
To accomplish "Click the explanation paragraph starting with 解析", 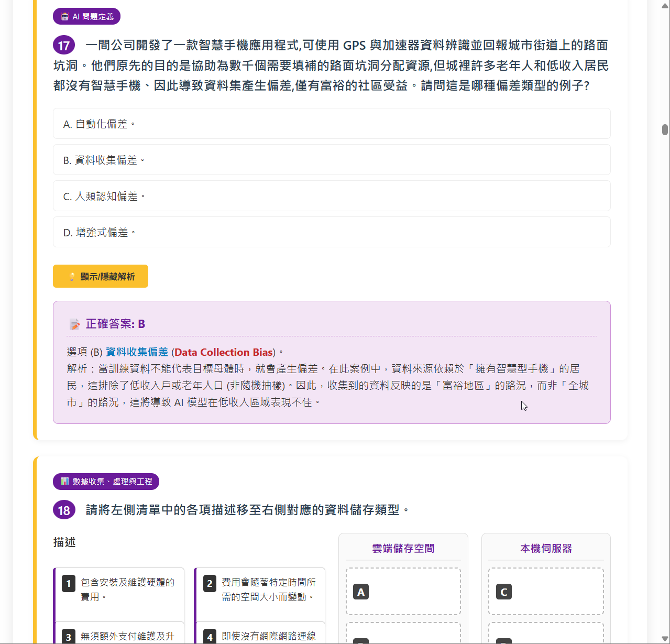I will (x=328, y=386).
